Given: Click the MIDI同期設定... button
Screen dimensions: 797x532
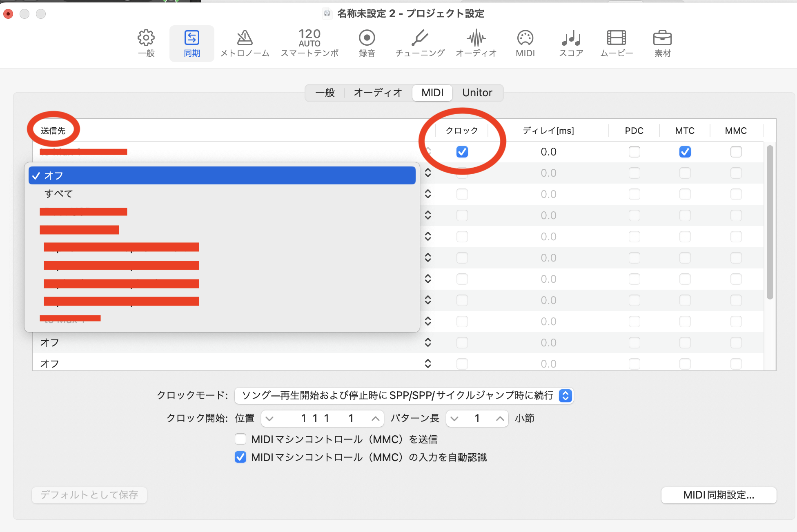Looking at the screenshot, I should (x=718, y=495).
